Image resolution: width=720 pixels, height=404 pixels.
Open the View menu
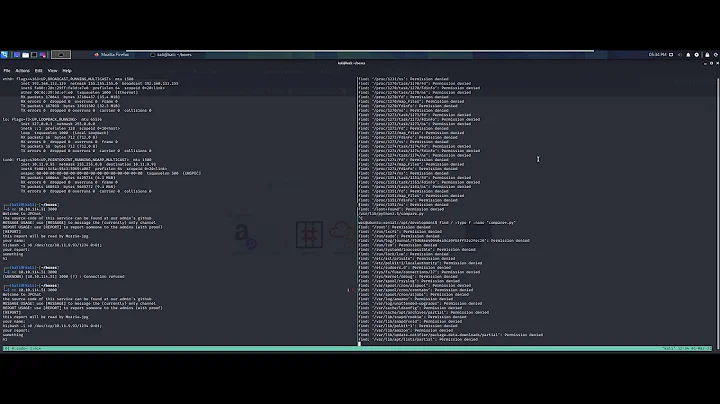coord(53,71)
